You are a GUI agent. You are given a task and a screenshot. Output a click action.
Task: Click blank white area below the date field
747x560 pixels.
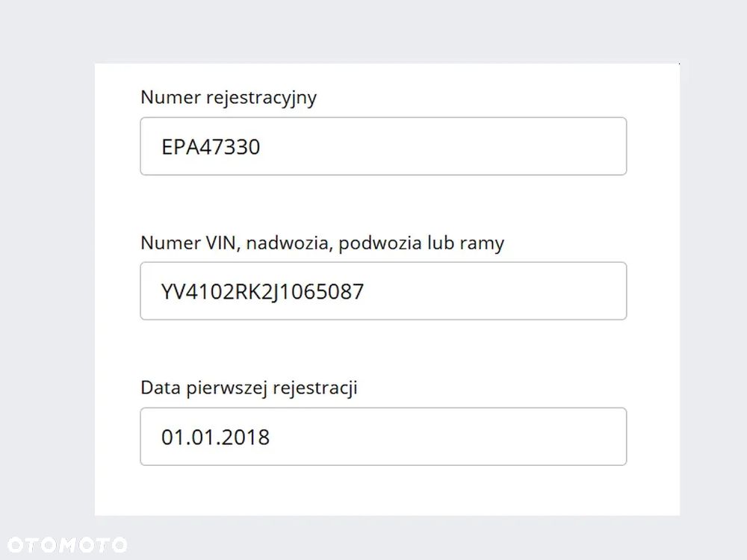pos(382,491)
